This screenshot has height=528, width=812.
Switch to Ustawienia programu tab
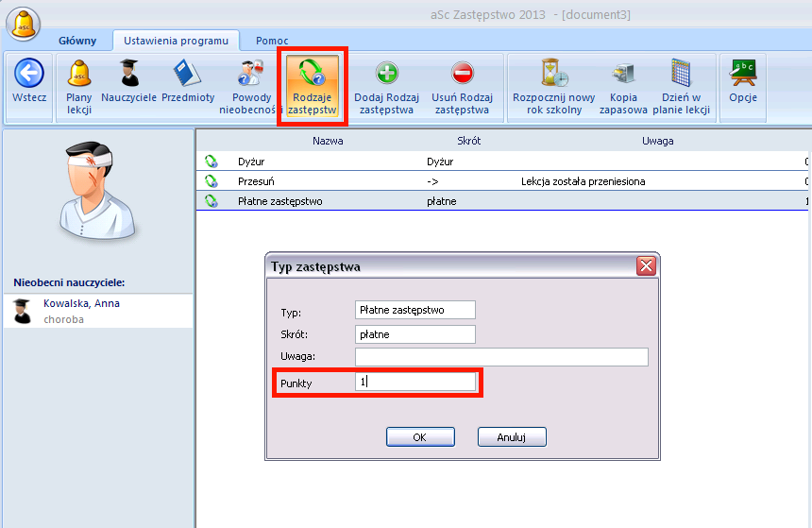(x=176, y=41)
